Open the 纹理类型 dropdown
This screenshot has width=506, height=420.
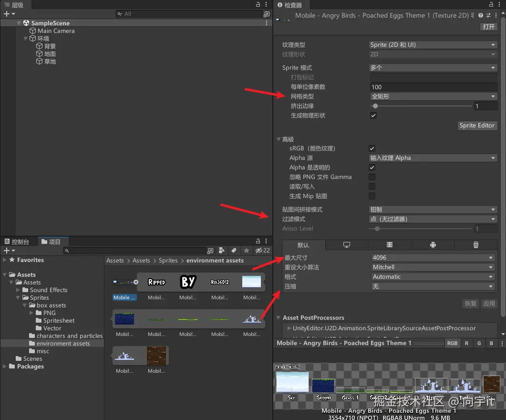[433, 45]
